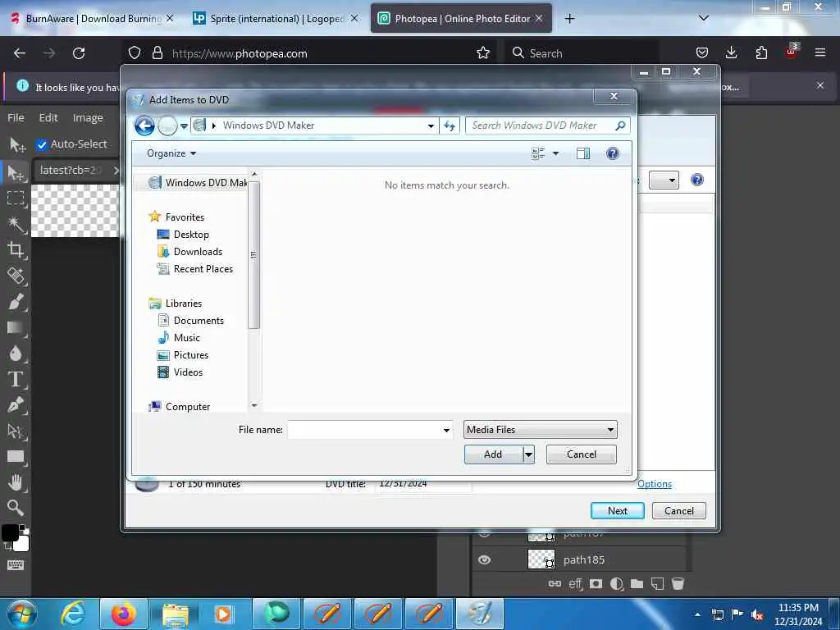
Task: Open the change view options arrow
Action: pyautogui.click(x=555, y=153)
